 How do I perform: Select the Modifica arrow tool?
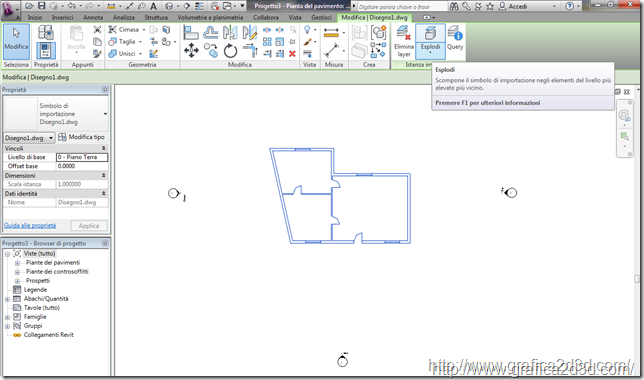(16, 42)
